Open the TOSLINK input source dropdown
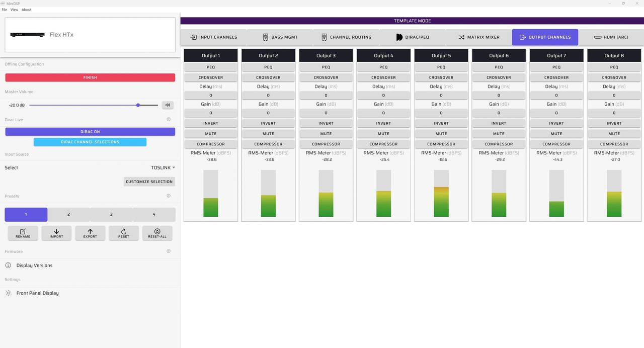Screen dimensions: 644x348 pos(163,167)
